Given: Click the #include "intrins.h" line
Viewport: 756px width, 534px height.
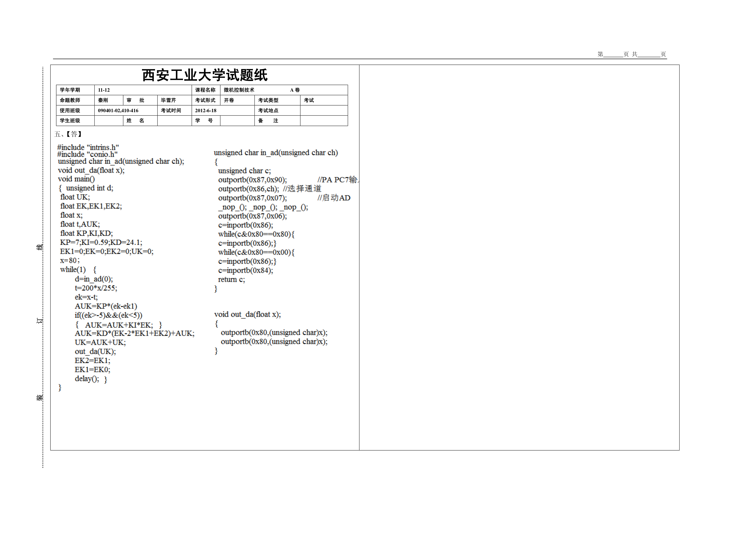Looking at the screenshot, I should [88, 147].
